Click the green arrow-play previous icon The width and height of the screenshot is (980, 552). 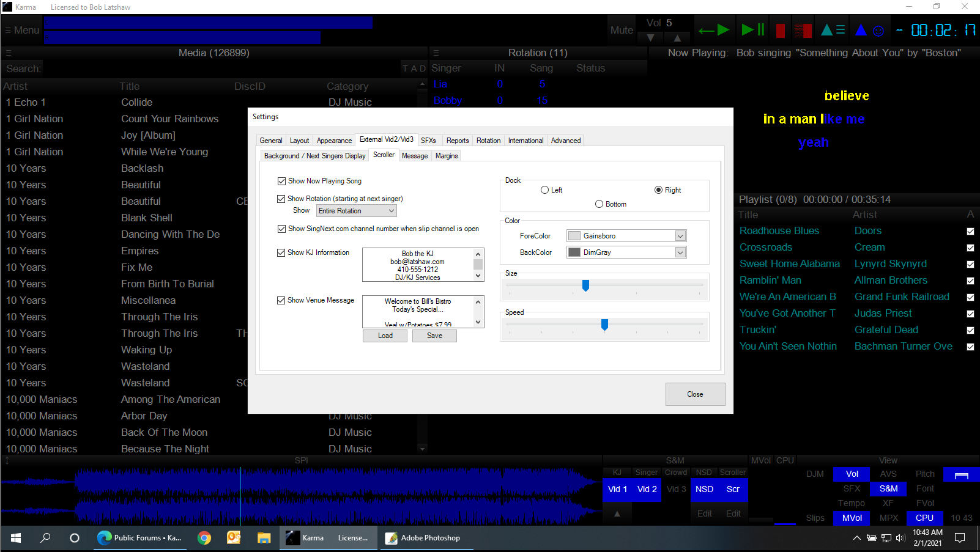click(x=714, y=30)
